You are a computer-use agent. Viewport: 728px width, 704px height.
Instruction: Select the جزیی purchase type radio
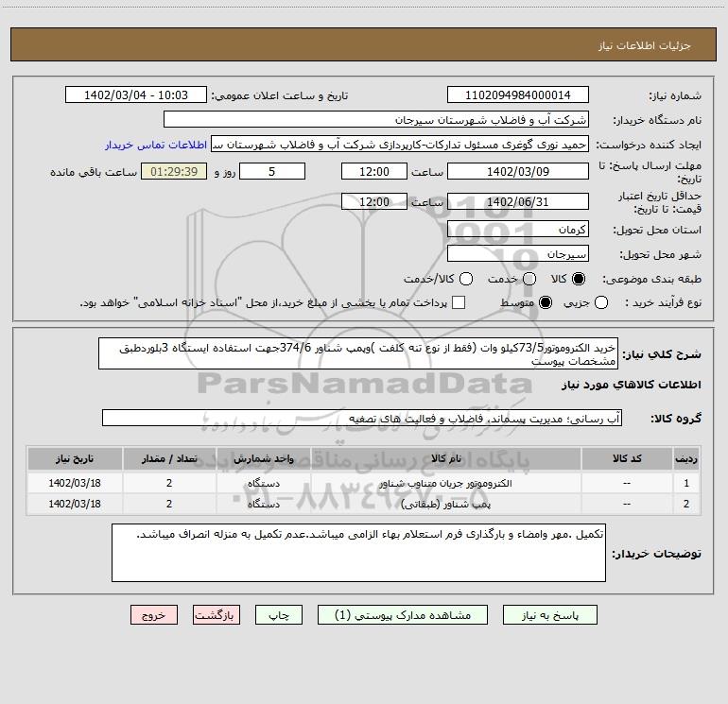pyautogui.click(x=601, y=302)
